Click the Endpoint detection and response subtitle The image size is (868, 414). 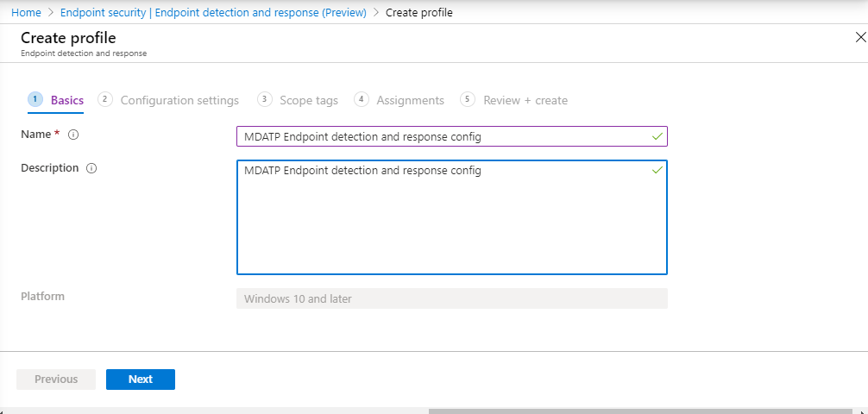coord(84,53)
